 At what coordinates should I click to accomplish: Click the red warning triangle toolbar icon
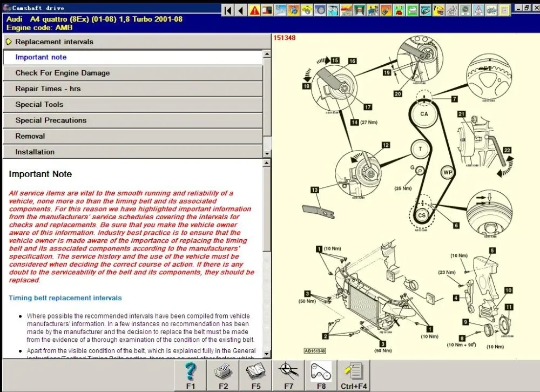coord(254,10)
